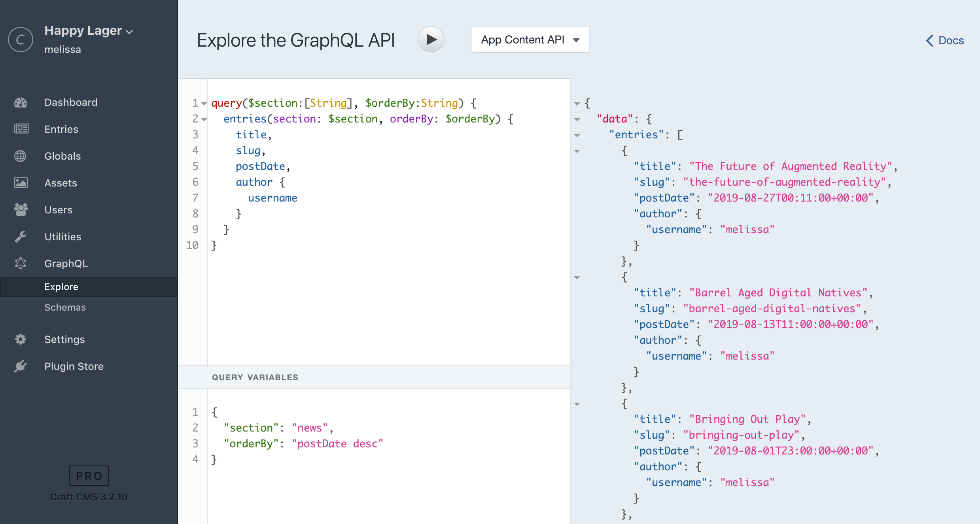Open Globals using the globe icon

click(21, 156)
